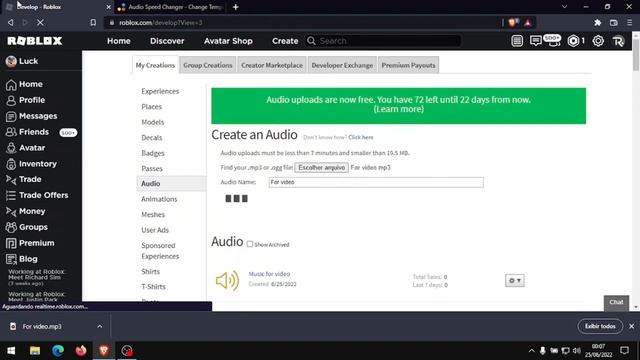
Task: Open the chat messages header icon
Action: [536, 41]
